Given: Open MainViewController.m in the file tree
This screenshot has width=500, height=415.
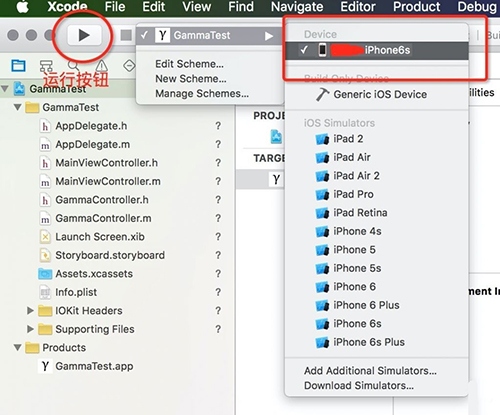Looking at the screenshot, I should coord(108,181).
